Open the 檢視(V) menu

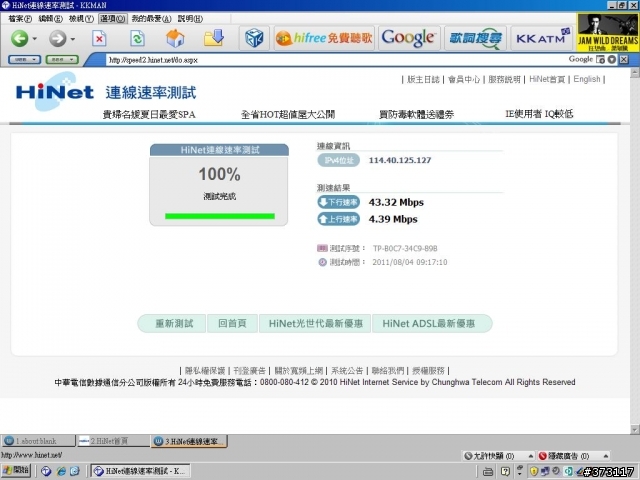[x=81, y=19]
